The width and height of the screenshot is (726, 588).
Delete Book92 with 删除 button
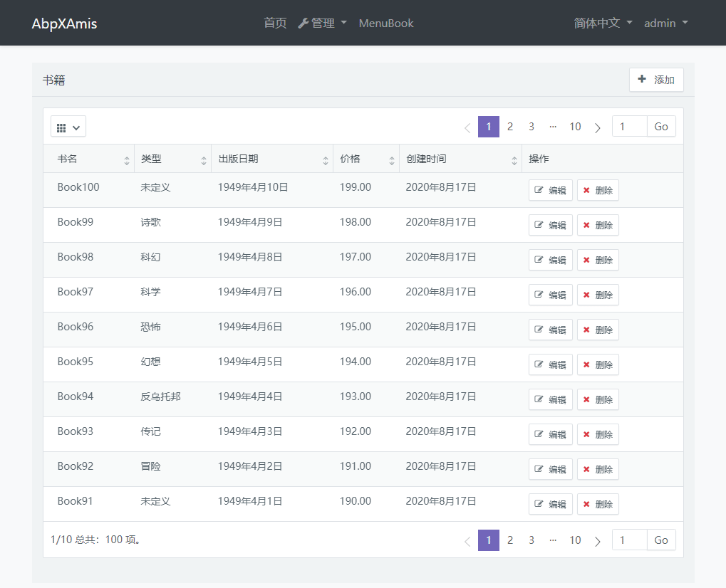coord(598,469)
